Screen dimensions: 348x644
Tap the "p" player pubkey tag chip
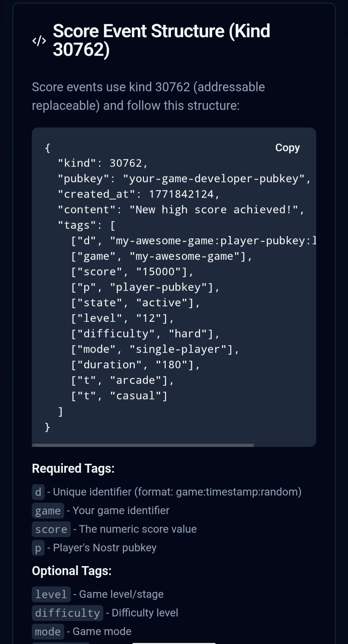click(x=38, y=548)
